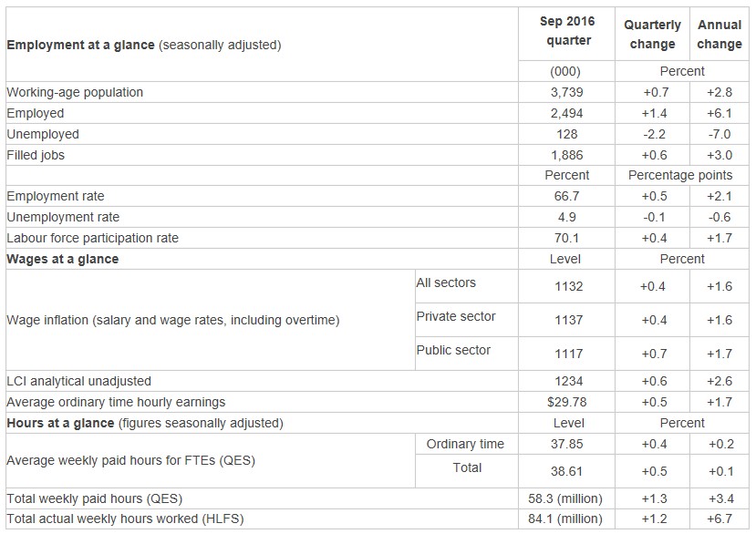Select the "Labour force participation rate" label

tap(92, 238)
